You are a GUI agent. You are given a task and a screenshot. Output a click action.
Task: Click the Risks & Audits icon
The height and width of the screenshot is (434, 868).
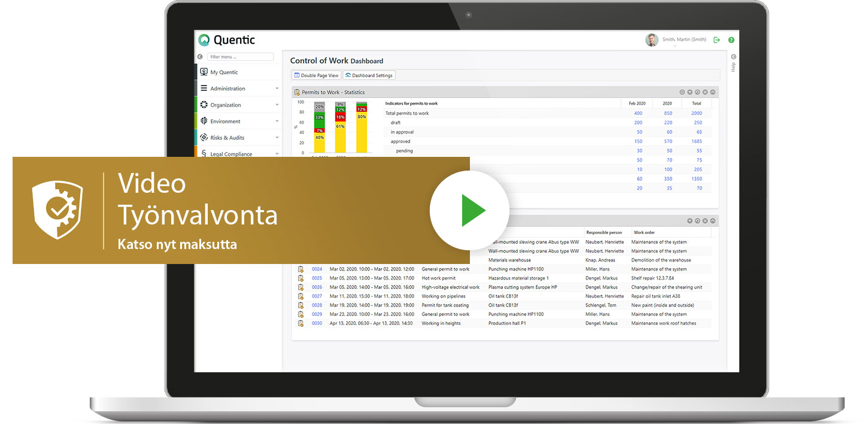pos(204,137)
